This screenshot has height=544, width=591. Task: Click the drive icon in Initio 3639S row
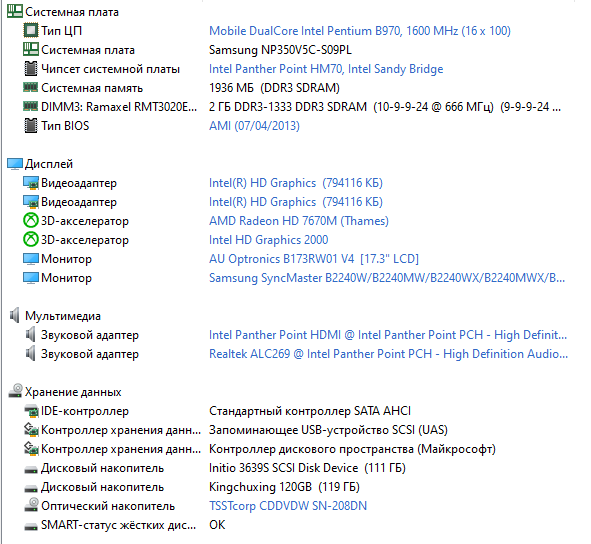pyautogui.click(x=31, y=470)
